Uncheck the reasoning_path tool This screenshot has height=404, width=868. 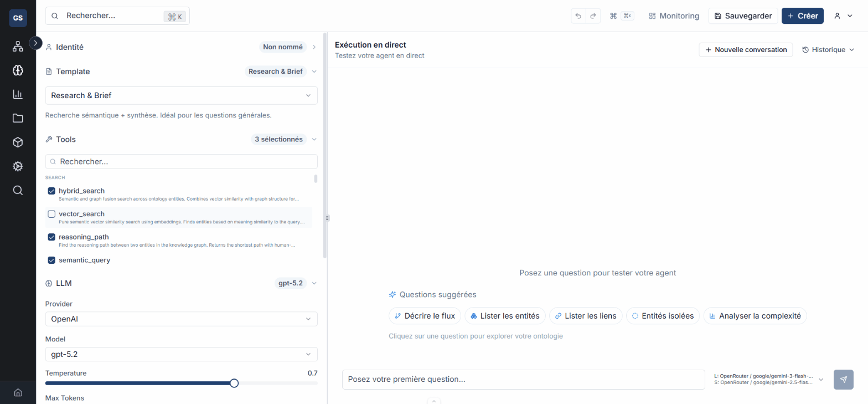pyautogui.click(x=51, y=237)
